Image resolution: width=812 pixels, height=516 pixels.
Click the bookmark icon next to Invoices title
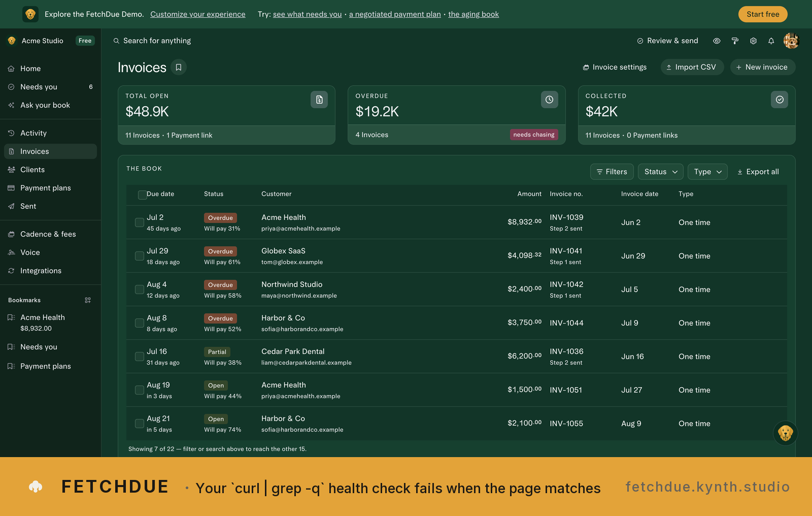click(x=179, y=67)
